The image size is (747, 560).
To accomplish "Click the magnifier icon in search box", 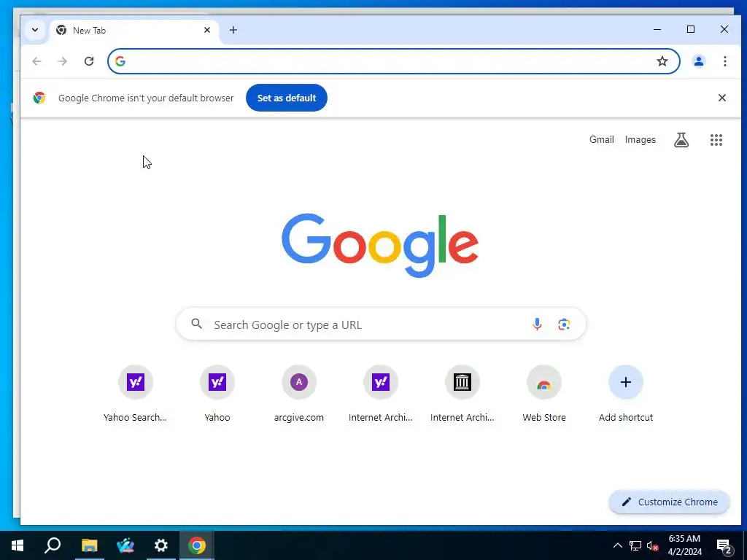I will 196,324.
